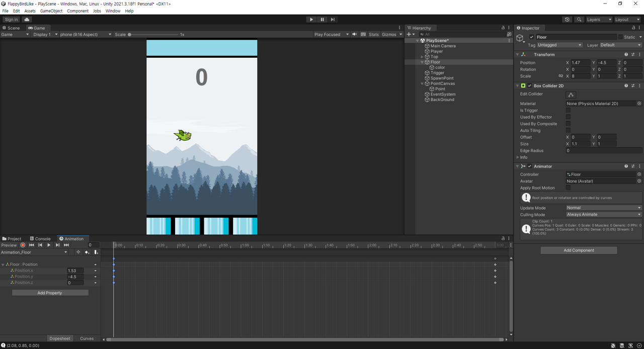The width and height of the screenshot is (644, 349).
Task: Enable animation Record mode with the red circle
Action: tap(23, 245)
